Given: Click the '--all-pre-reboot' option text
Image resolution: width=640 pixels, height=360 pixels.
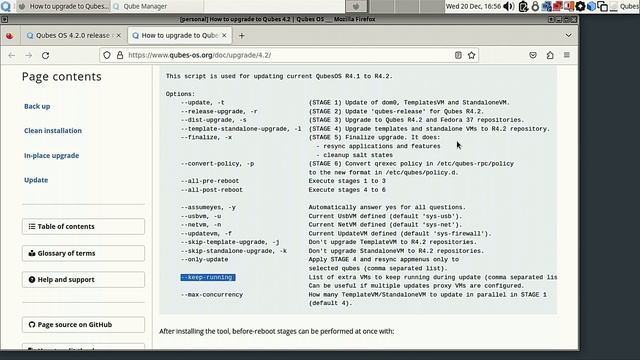Looking at the screenshot, I should click(x=210, y=181).
